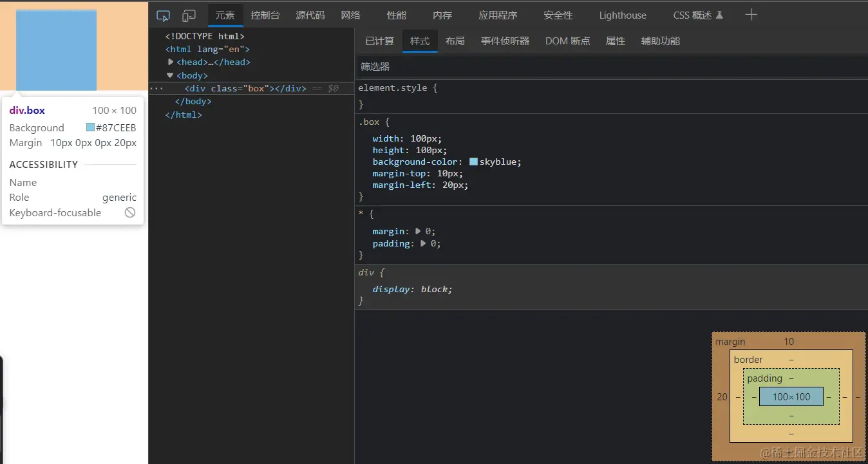
Task: Switch to the 控制台 tab
Action: click(x=265, y=15)
